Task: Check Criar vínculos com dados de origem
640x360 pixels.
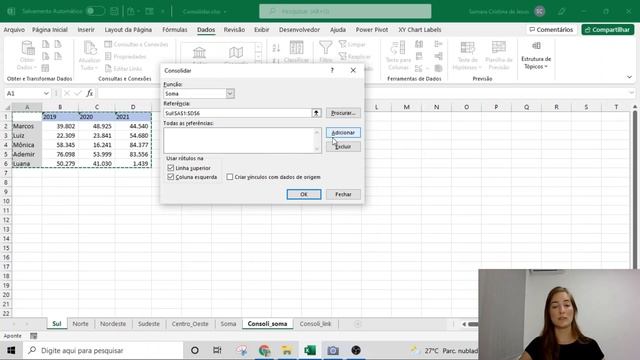Action: 230,177
